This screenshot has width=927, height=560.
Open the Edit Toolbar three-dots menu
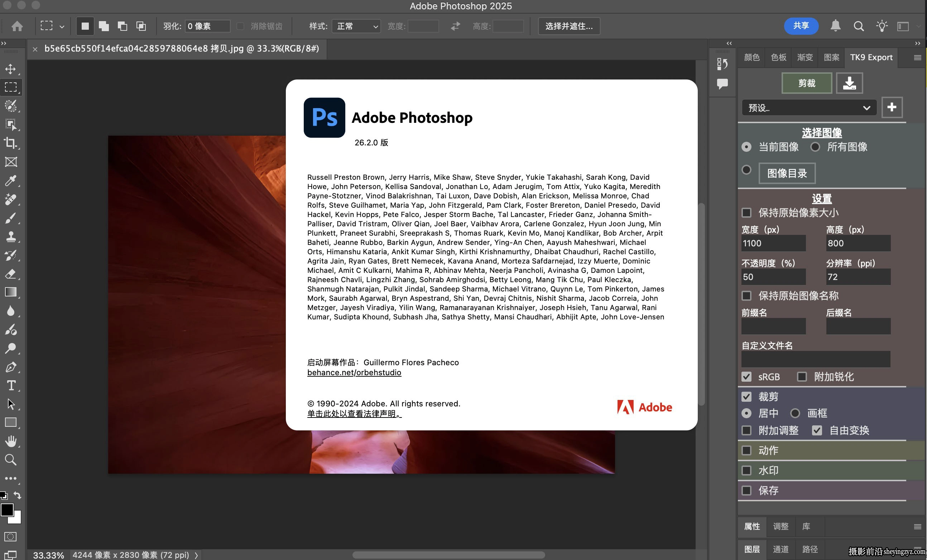[x=10, y=478]
